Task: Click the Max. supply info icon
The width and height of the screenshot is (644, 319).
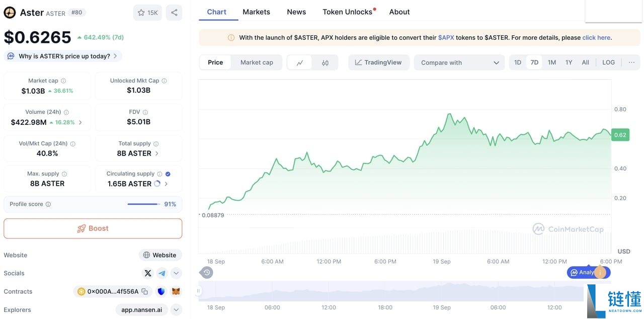Action: [64, 174]
